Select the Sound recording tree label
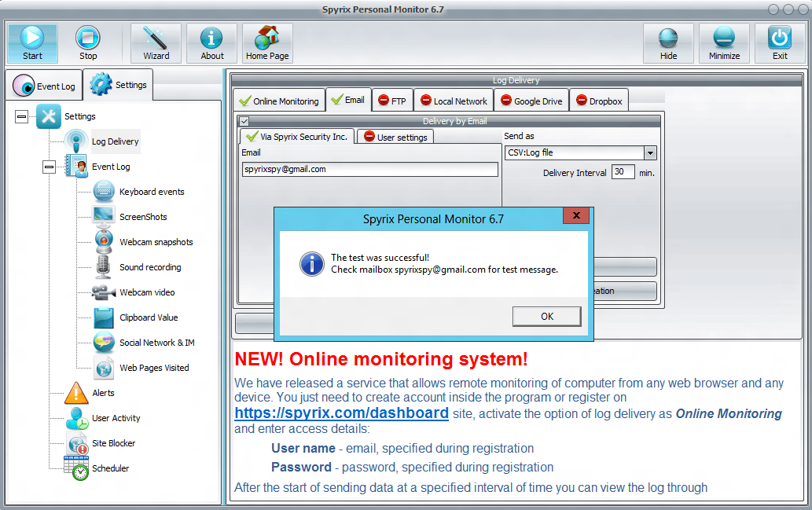812x510 pixels. click(150, 267)
